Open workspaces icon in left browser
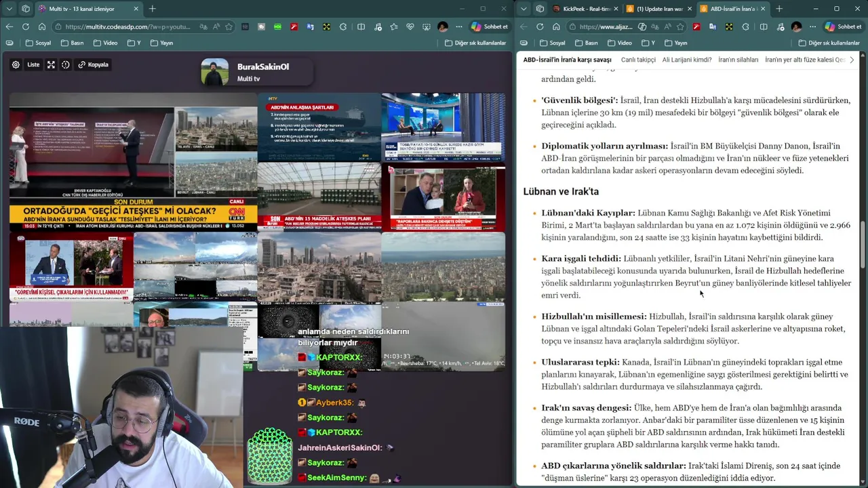This screenshot has height=488, width=868. (26, 9)
